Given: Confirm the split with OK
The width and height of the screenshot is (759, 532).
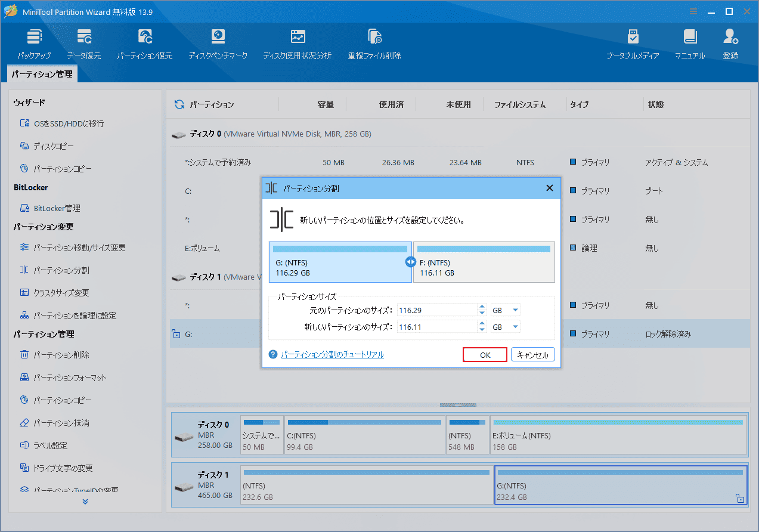Looking at the screenshot, I should point(485,354).
